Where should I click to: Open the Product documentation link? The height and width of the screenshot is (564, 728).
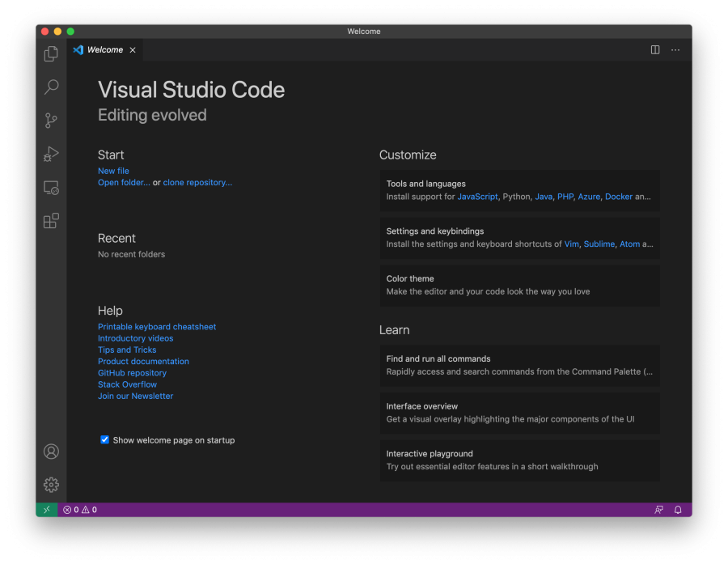click(x=143, y=361)
